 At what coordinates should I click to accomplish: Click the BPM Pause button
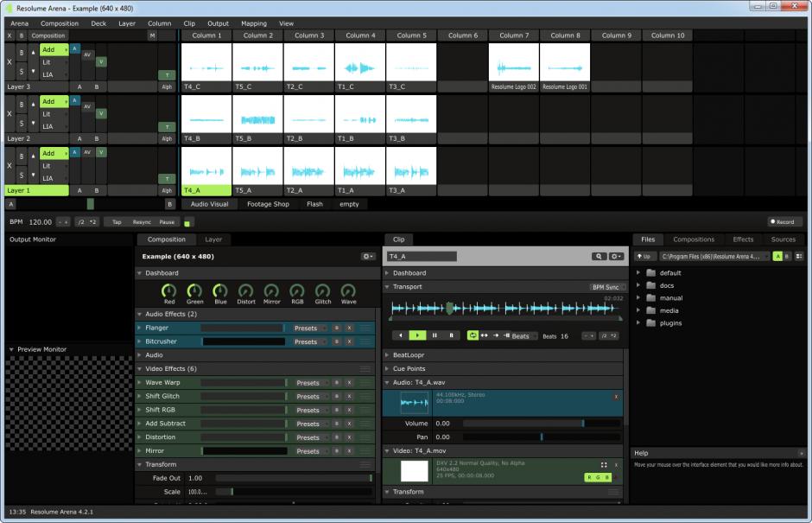tap(167, 222)
